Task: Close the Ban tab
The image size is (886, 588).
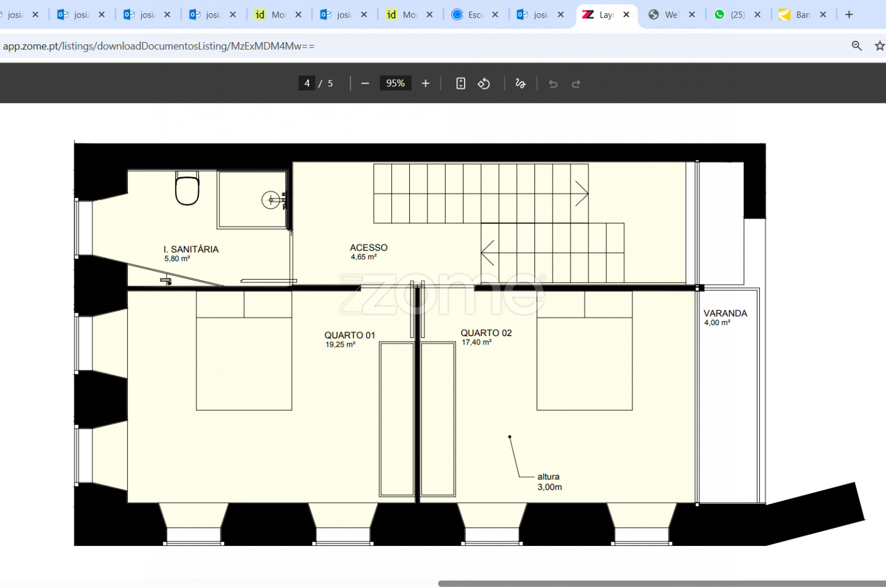Action: 823,14
